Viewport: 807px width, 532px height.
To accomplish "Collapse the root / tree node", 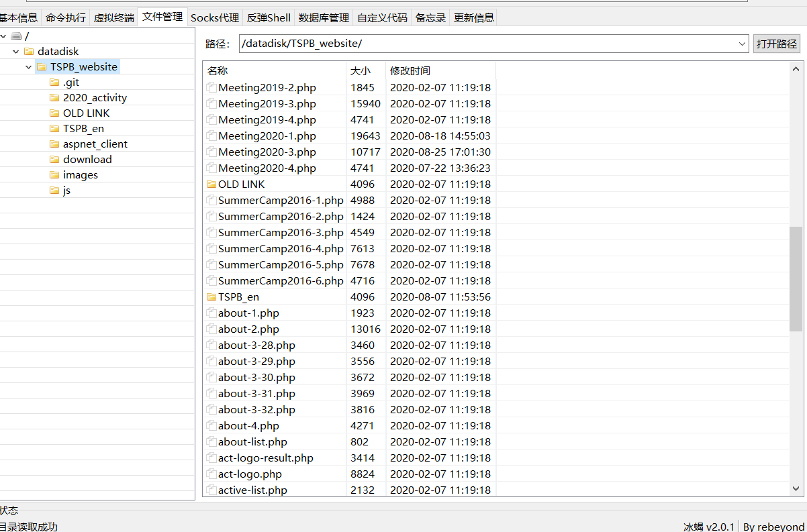I will (3, 36).
